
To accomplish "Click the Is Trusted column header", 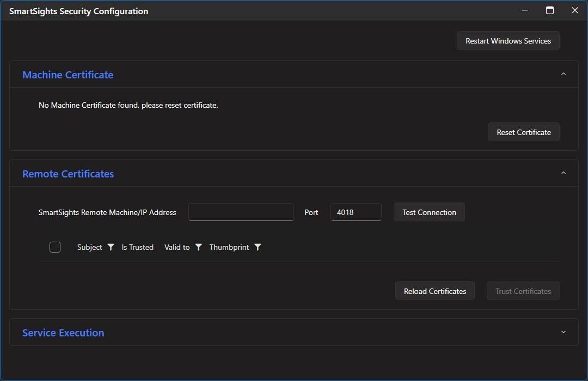I will pos(138,247).
